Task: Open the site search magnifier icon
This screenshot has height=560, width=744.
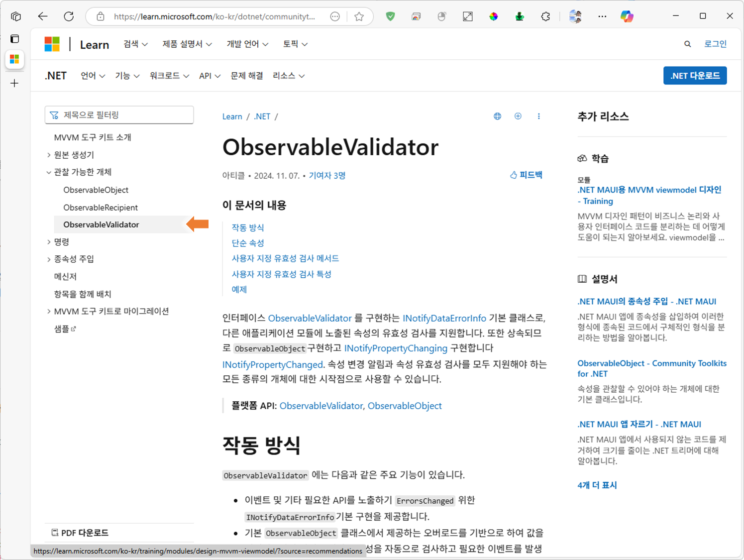Action: pos(687,44)
